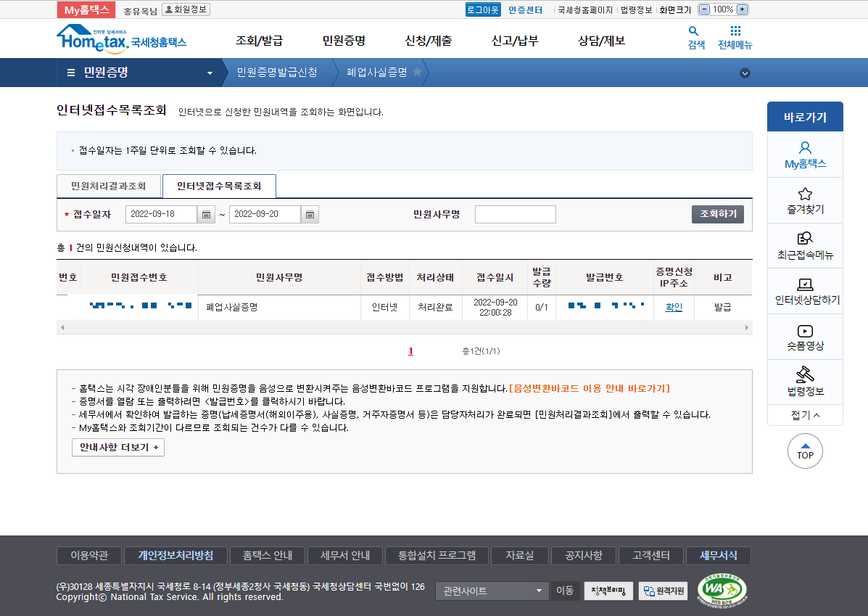868x616 pixels.
Task: Open 즐겨찾기 star shortcut
Action: coord(805,200)
